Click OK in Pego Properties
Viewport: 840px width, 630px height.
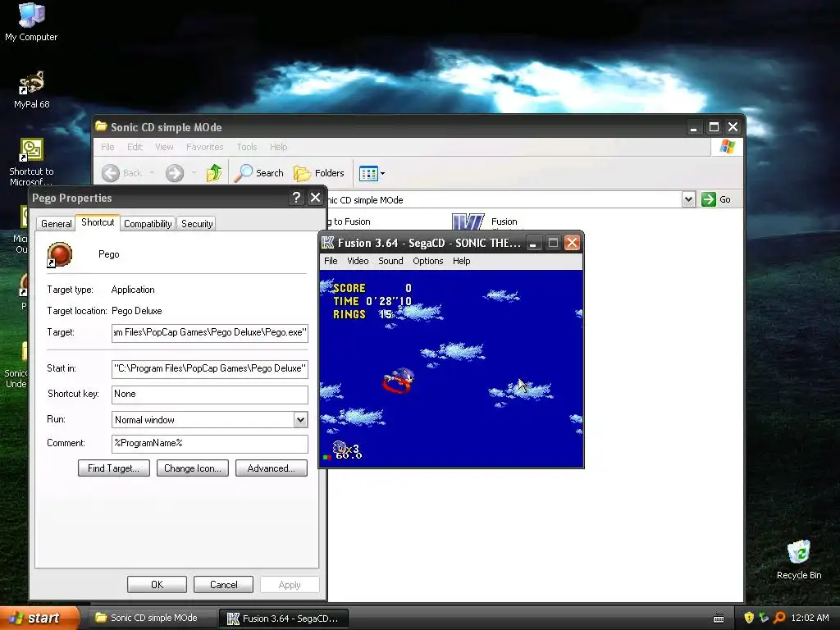157,584
